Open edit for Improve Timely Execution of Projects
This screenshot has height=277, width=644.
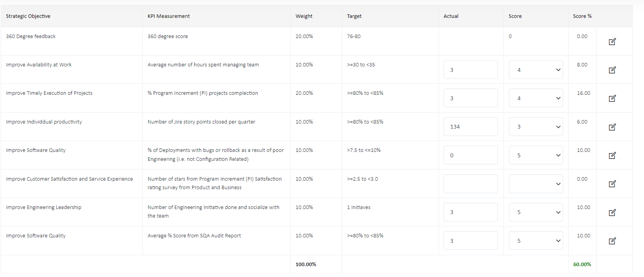coord(612,98)
